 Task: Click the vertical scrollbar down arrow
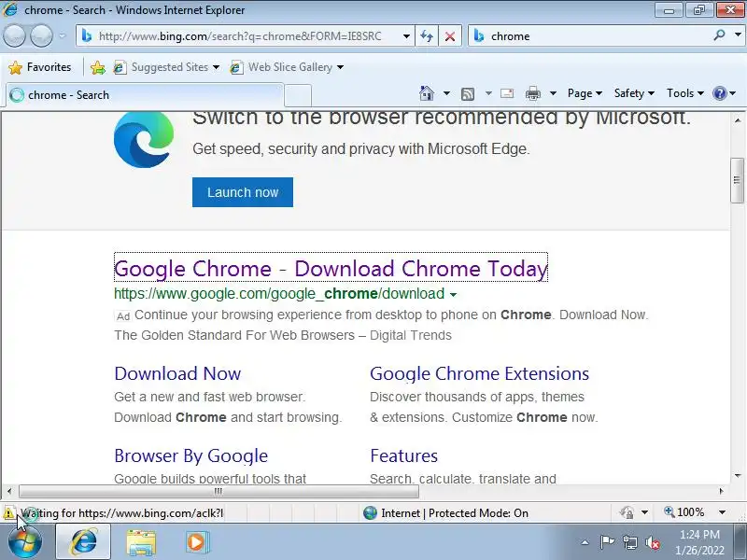738,475
